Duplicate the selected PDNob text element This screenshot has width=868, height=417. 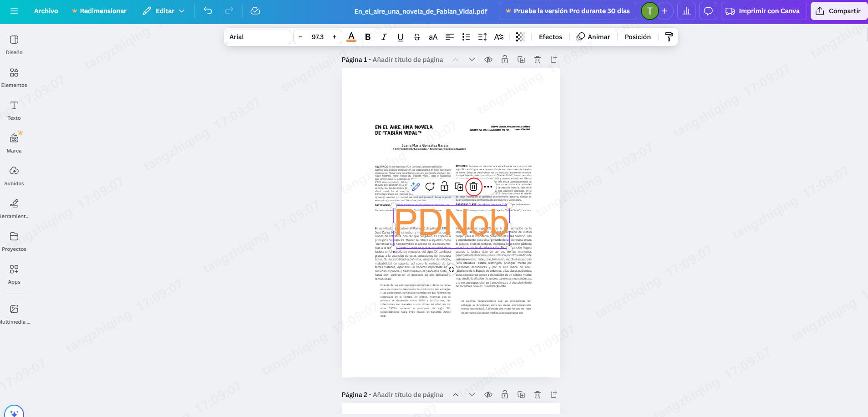[x=459, y=187]
